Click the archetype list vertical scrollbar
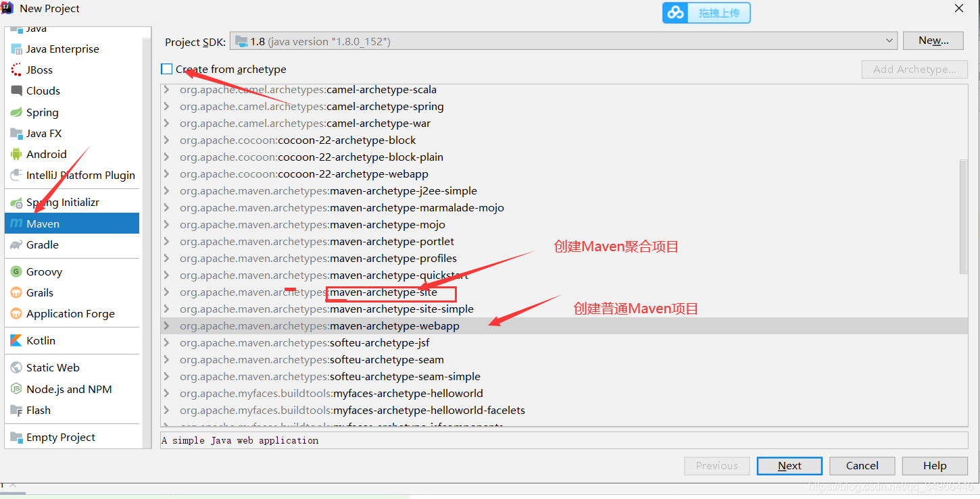 click(964, 217)
